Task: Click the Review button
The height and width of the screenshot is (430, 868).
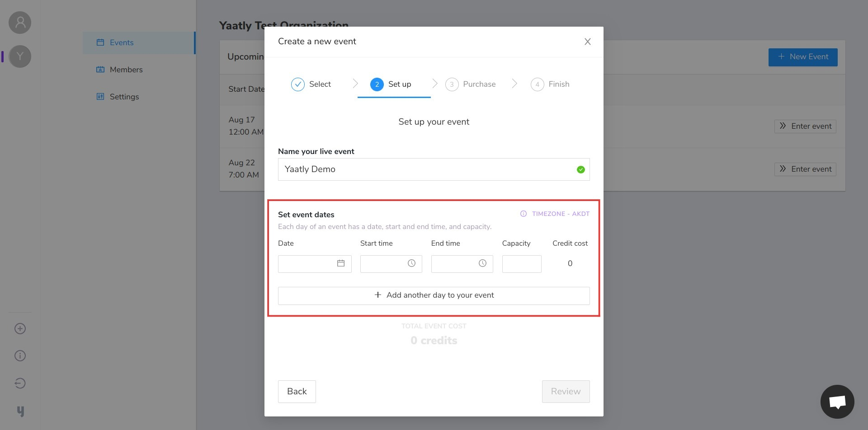Action: pyautogui.click(x=566, y=392)
